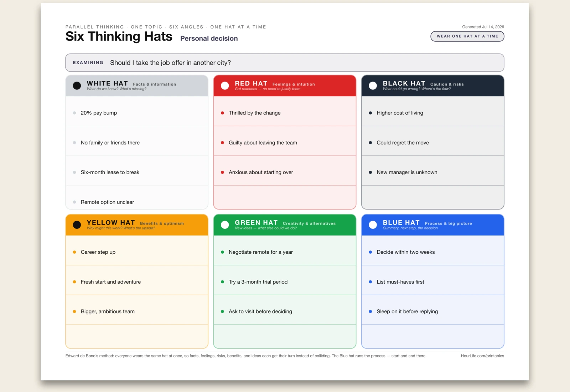Viewport: 570px width, 392px height.
Task: Click the EXAMINING label
Action: (x=88, y=63)
